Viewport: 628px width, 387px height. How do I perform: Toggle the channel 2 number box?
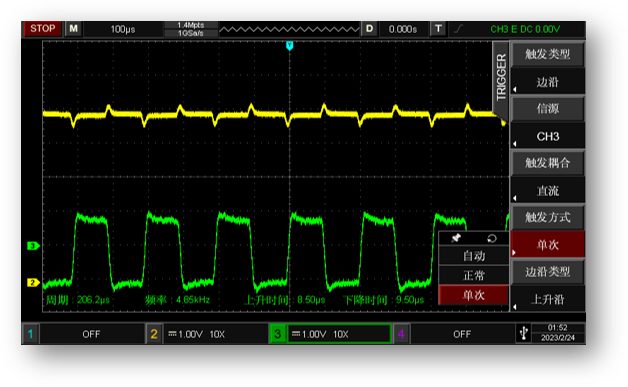click(x=154, y=334)
